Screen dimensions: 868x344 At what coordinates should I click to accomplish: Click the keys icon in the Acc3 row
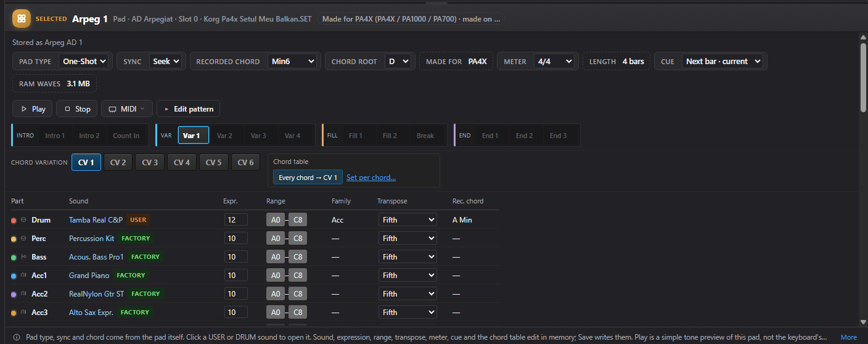[x=23, y=313]
